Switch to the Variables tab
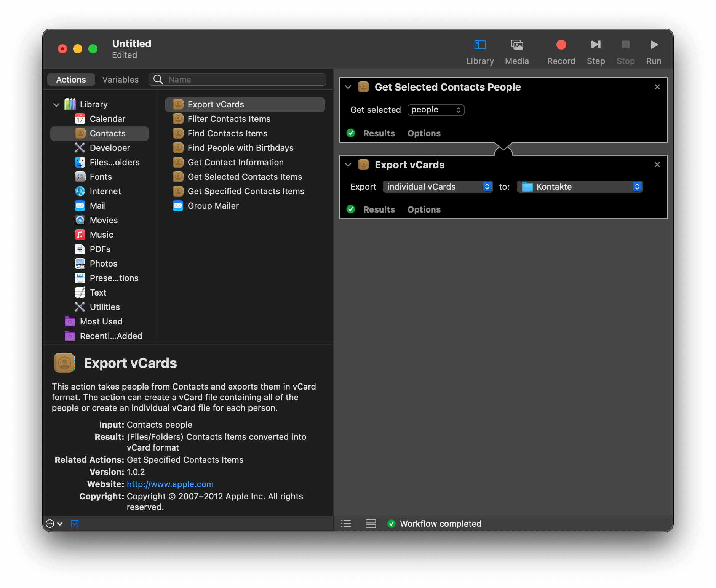Image resolution: width=716 pixels, height=588 pixels. click(120, 80)
